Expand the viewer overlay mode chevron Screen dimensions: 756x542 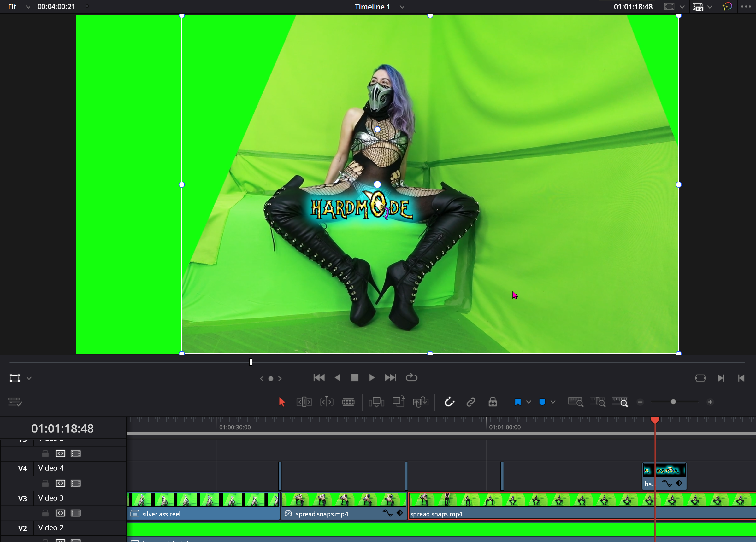click(682, 7)
